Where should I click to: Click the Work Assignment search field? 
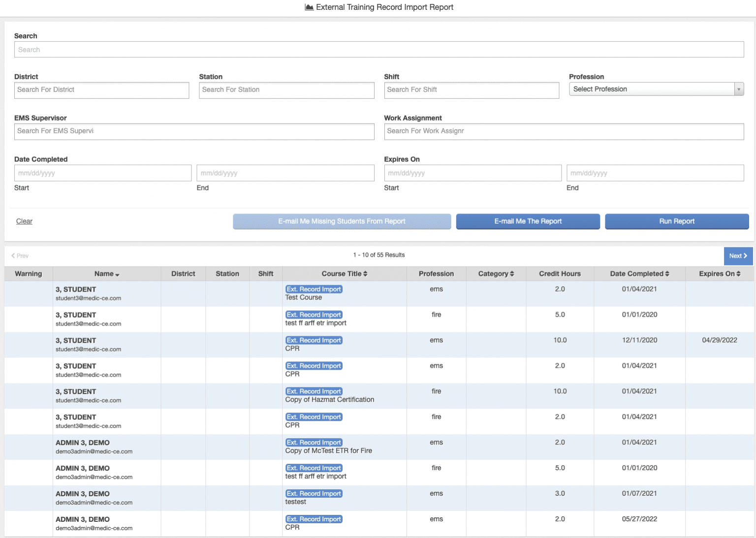(x=564, y=131)
